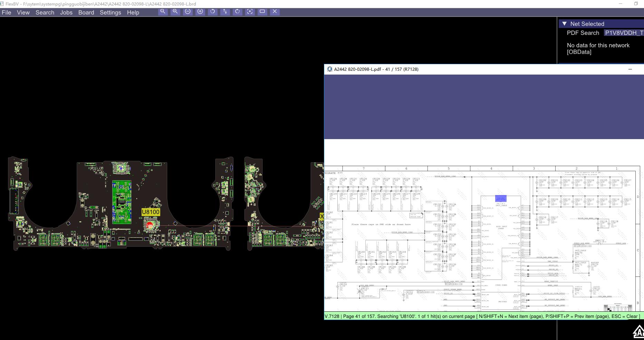The width and height of the screenshot is (644, 340).
Task: Open the Jobs menu
Action: click(66, 12)
